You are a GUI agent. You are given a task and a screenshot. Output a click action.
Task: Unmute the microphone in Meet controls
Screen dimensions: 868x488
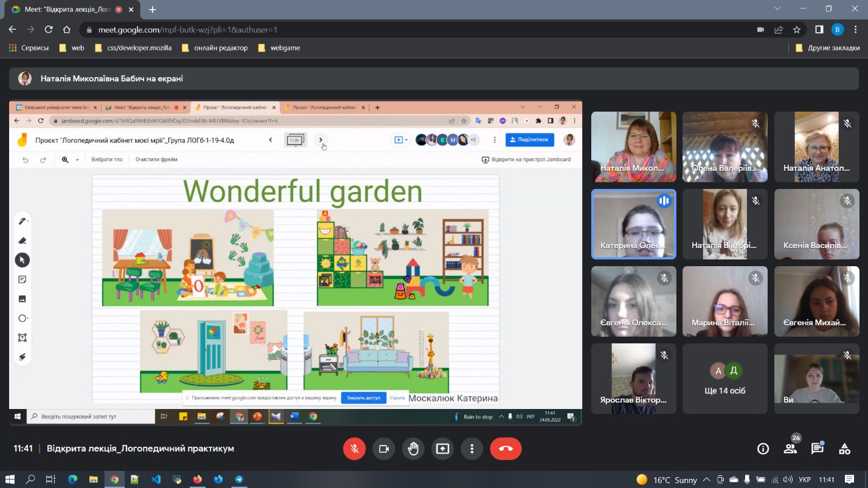click(x=354, y=448)
